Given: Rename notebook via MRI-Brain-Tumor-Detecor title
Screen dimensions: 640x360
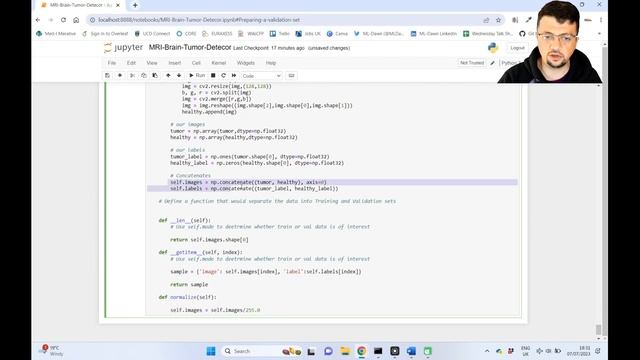Looking at the screenshot, I should click(x=190, y=47).
